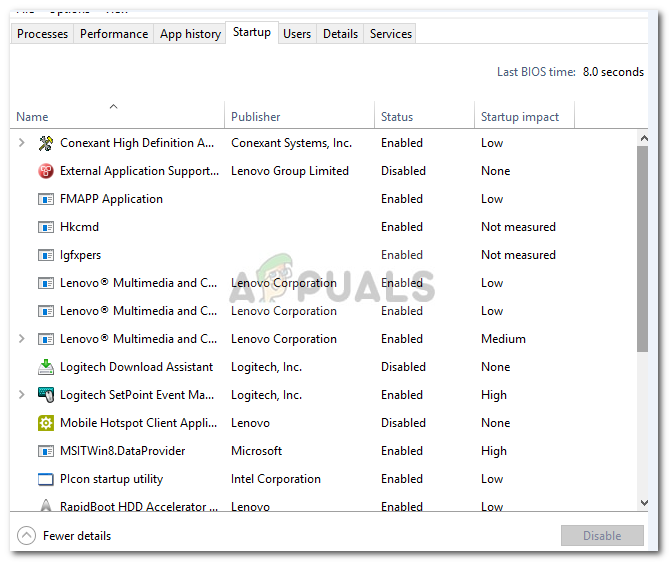Click the Mobile Hotspot Client gear icon
The width and height of the screenshot is (669, 562).
(x=46, y=423)
